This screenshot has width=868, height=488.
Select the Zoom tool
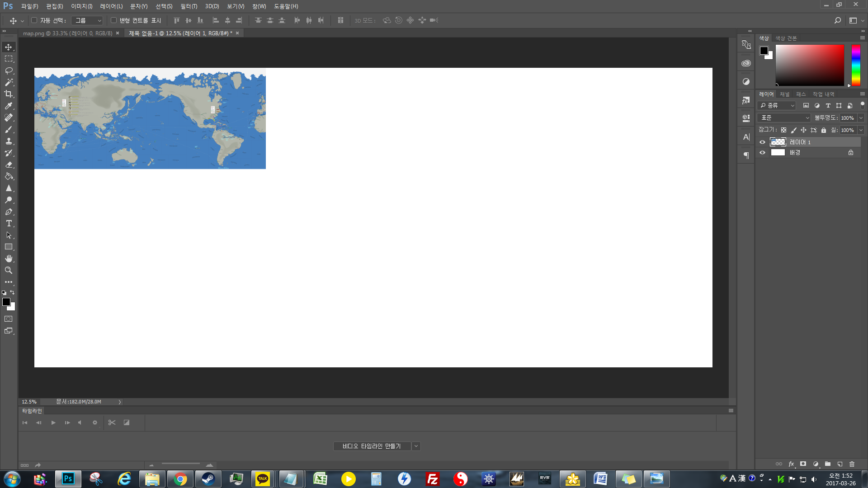point(9,270)
